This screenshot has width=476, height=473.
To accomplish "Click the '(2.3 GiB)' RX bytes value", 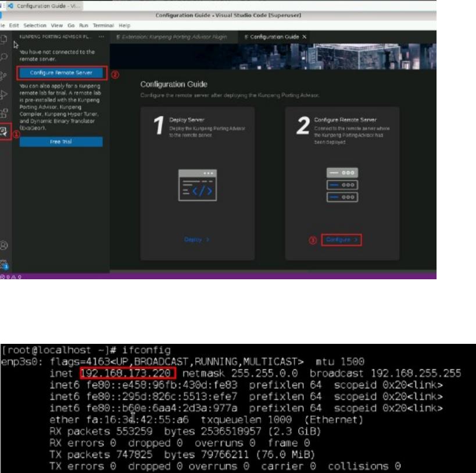I will [295, 431].
